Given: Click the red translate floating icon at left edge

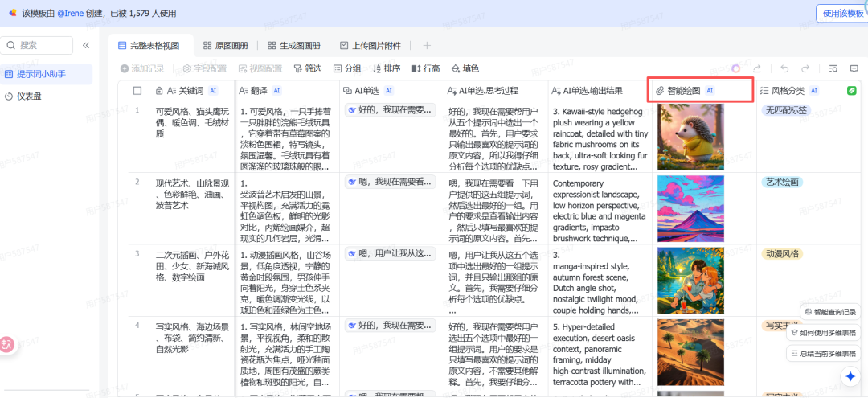Looking at the screenshot, I should (x=6, y=346).
